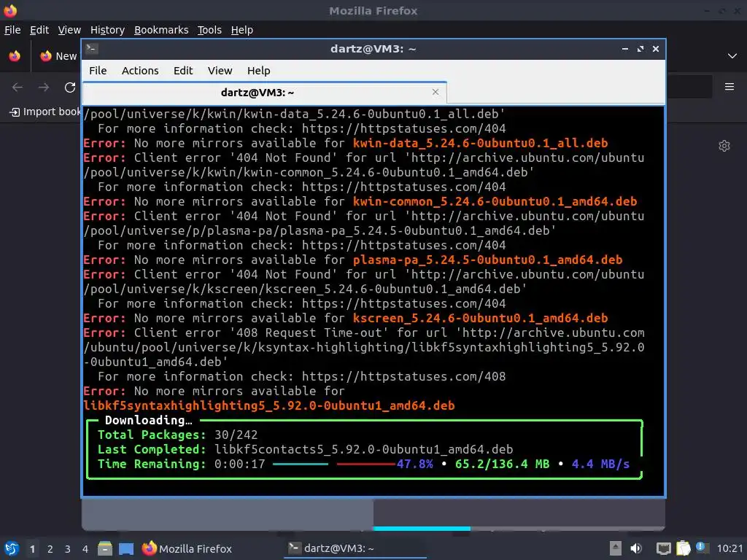Select the New Tab in Firefox

pos(58,56)
